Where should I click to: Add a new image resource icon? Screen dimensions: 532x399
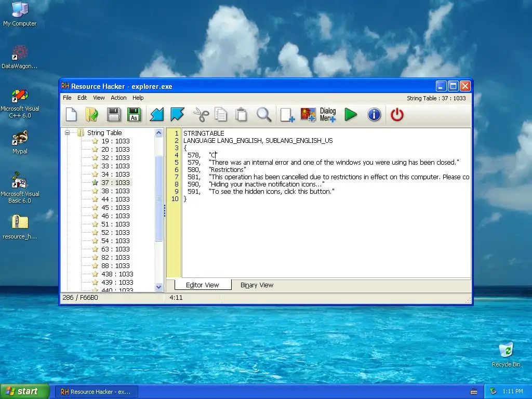[x=308, y=115]
